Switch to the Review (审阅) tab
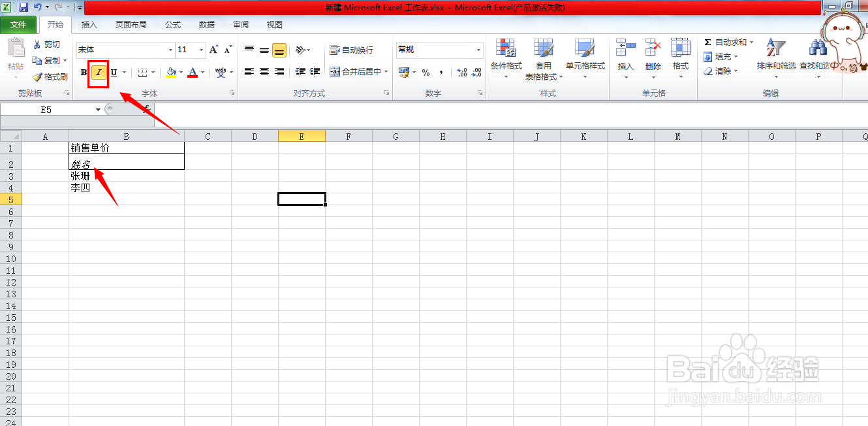The image size is (868, 426). click(241, 25)
